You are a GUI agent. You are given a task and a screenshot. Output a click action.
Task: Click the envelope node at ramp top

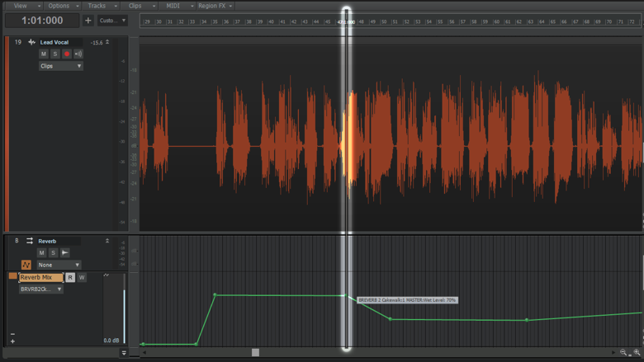[x=215, y=294]
